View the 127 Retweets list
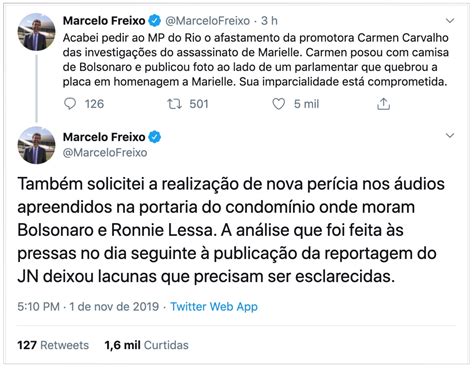Screen dimensions: 474x370 pos(53,345)
